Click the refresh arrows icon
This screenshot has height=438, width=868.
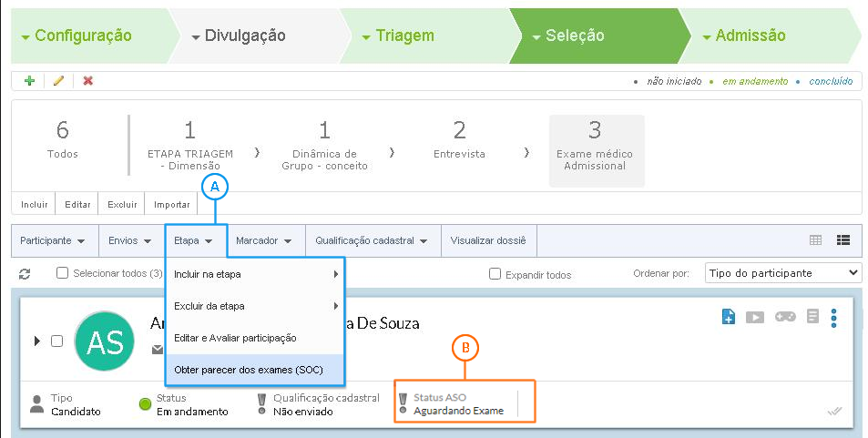tap(25, 273)
